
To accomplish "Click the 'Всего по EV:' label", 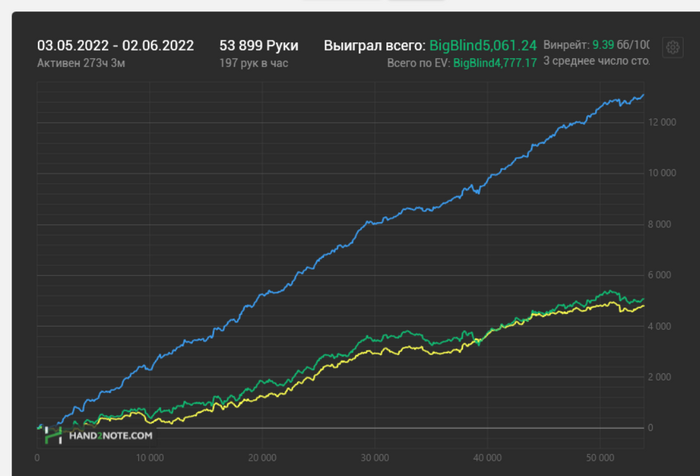I will (x=418, y=63).
